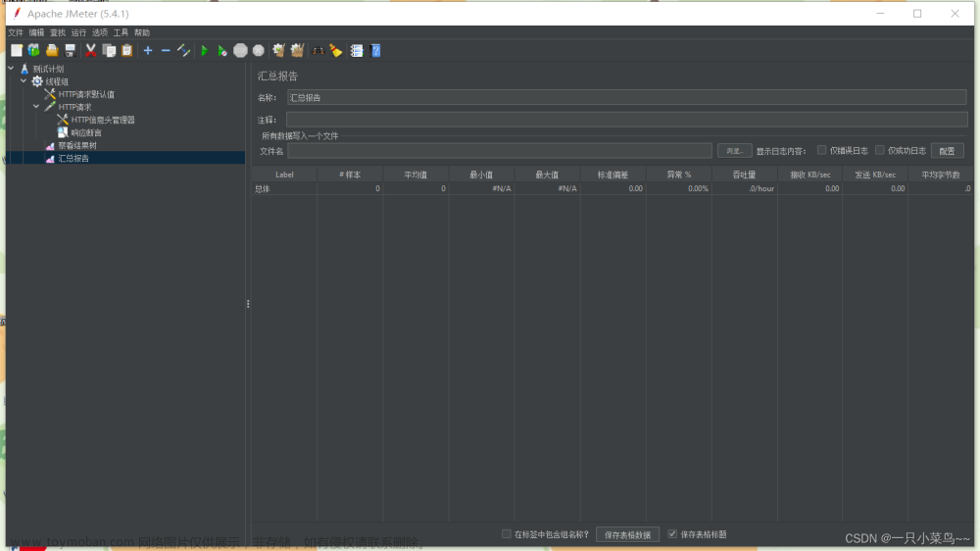This screenshot has height=551, width=980.
Task: Uncheck the 保存表格标题 checkbox
Action: pos(672,534)
